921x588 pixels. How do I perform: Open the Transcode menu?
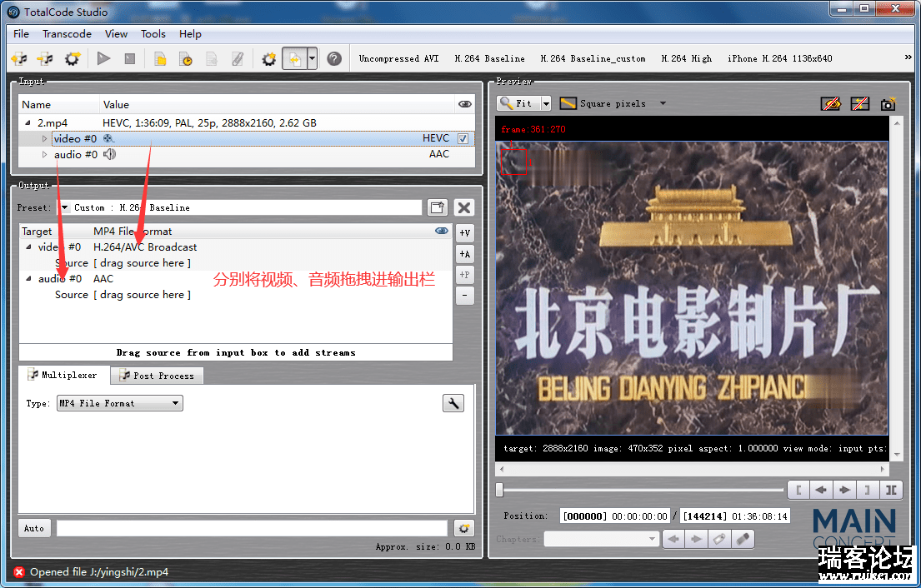click(x=67, y=34)
